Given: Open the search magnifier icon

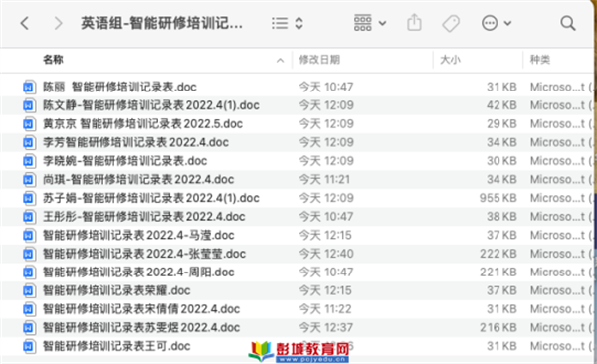Looking at the screenshot, I should [x=568, y=23].
